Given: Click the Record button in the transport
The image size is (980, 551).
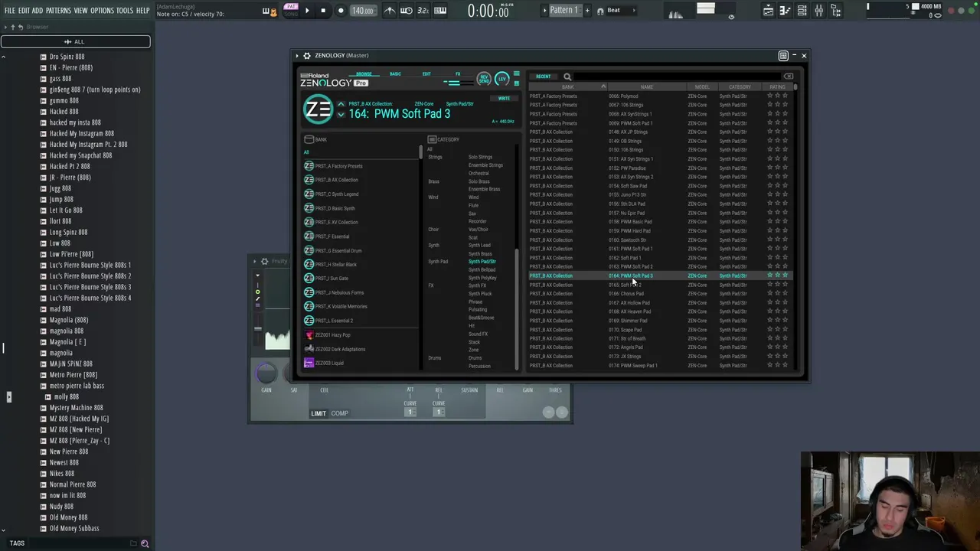Looking at the screenshot, I should tap(341, 11).
